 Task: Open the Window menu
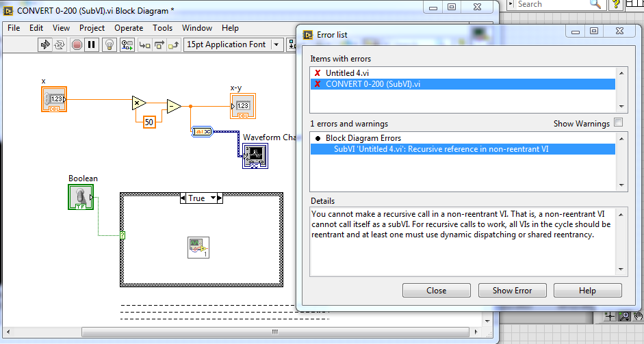click(x=197, y=28)
